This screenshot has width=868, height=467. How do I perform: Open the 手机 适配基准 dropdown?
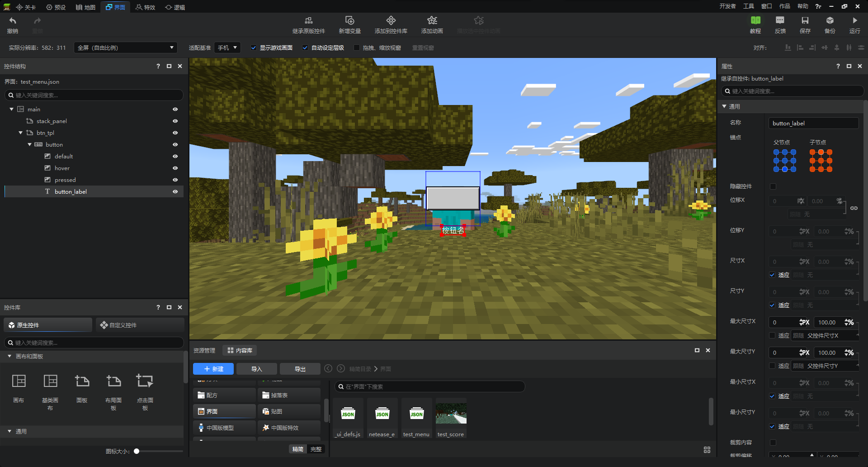click(x=227, y=48)
